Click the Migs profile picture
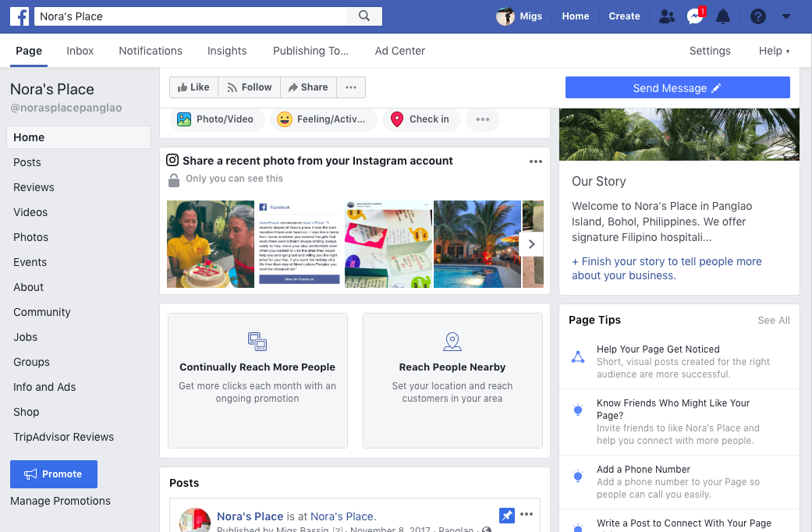The height and width of the screenshot is (532, 812). [505, 16]
